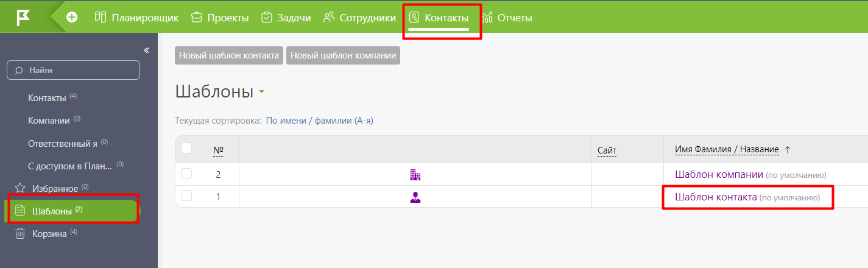Click the Планировщик board icon
This screenshot has width=868, height=268.
101,18
